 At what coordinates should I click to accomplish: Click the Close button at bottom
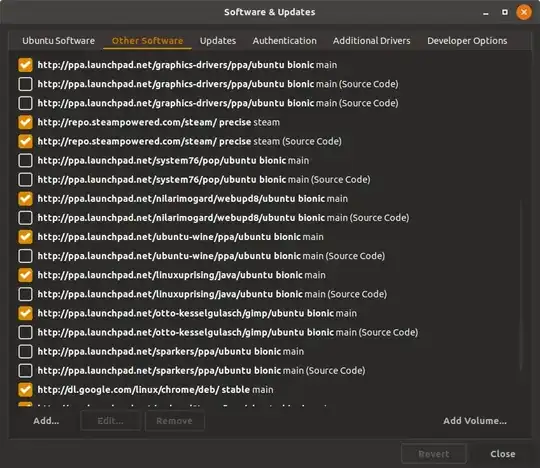tap(502, 454)
